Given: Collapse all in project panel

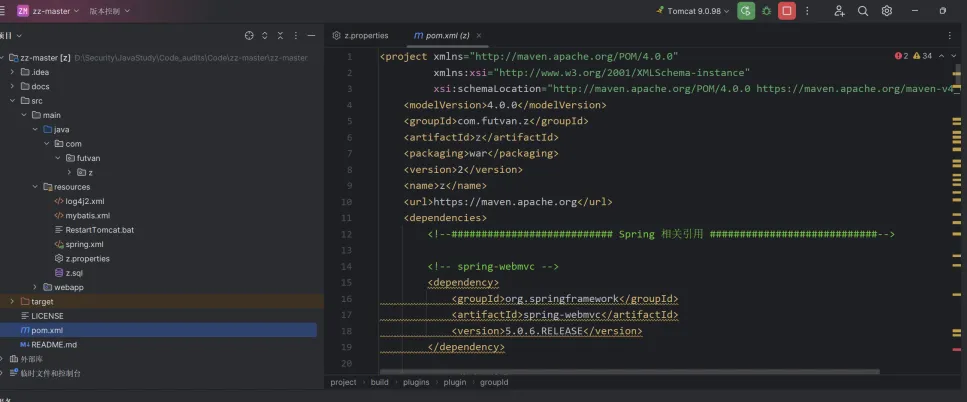Looking at the screenshot, I should point(280,36).
